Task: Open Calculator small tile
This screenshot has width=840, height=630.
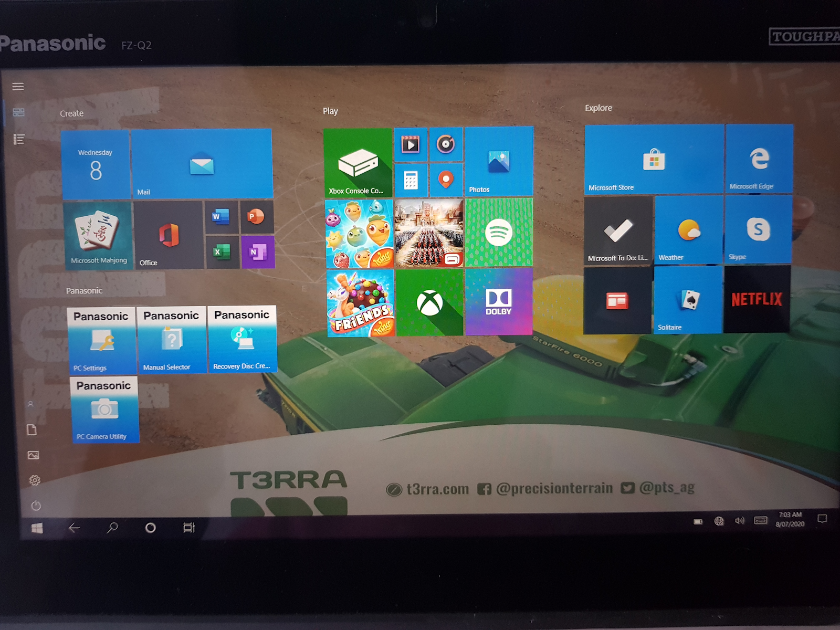Action: pyautogui.click(x=411, y=180)
